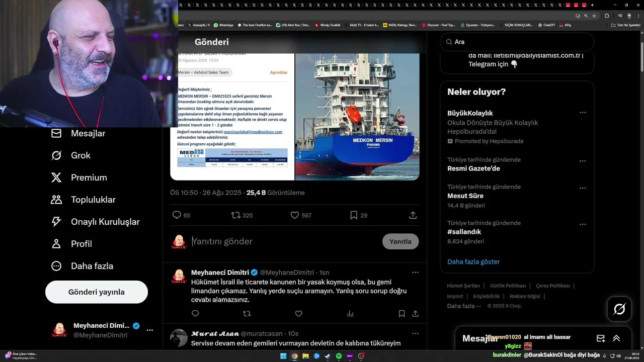The image size is (644, 362).
Task: Repost Meyhaneci Dimitri's reply
Action: coord(247,314)
